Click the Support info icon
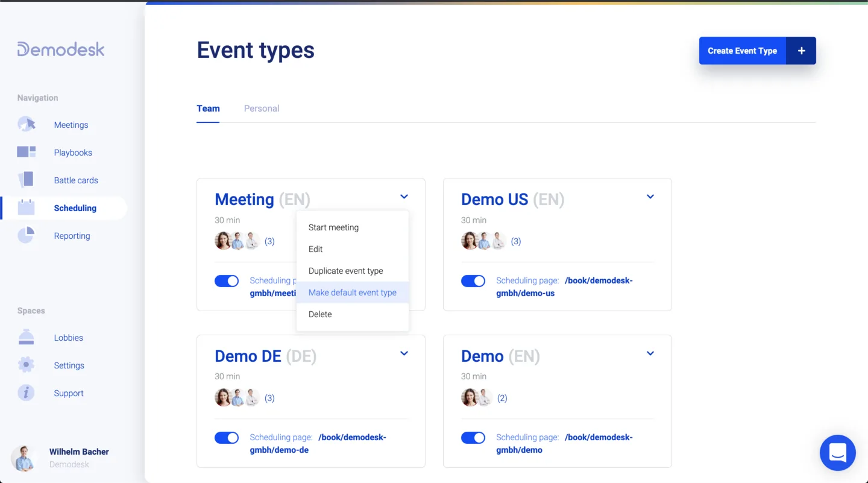The height and width of the screenshot is (483, 868). [26, 393]
